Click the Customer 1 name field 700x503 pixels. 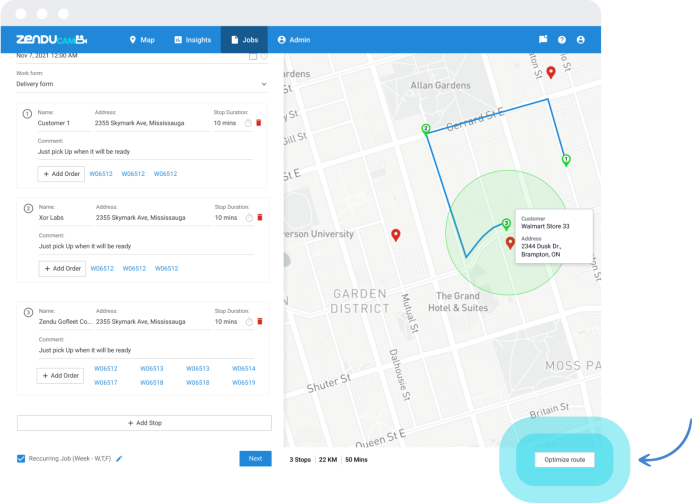(62, 123)
